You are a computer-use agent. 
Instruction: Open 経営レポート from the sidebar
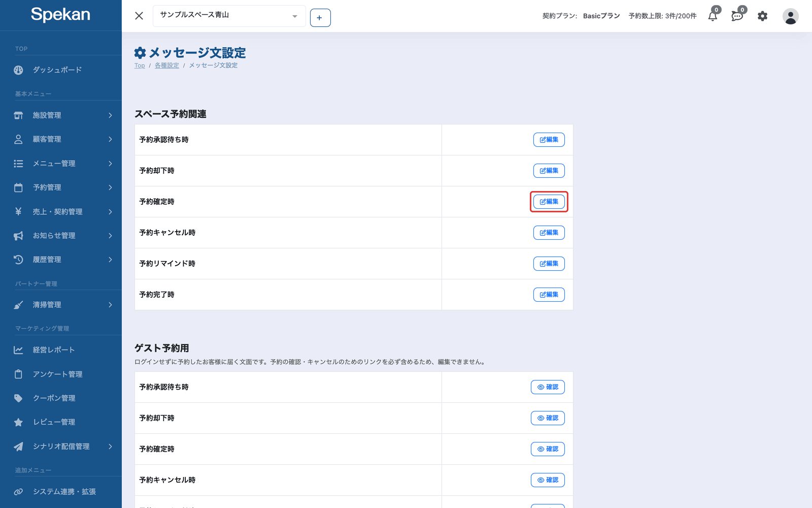pyautogui.click(x=61, y=350)
